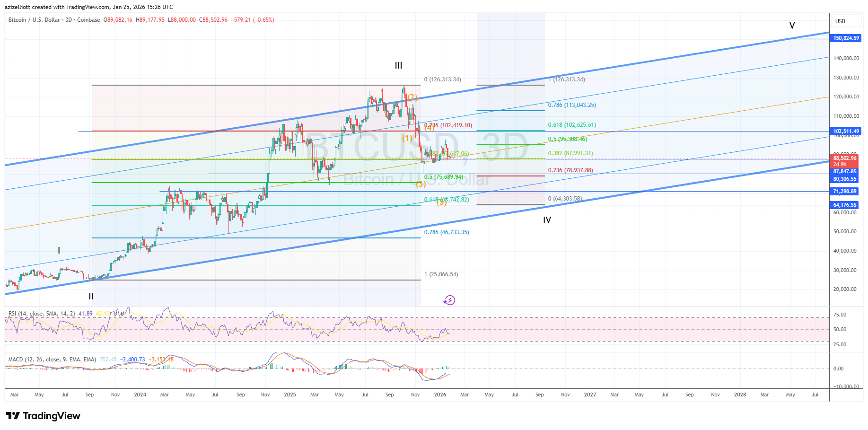Select the orange (3) sub-wave label
The image size is (868, 430).
(421, 184)
